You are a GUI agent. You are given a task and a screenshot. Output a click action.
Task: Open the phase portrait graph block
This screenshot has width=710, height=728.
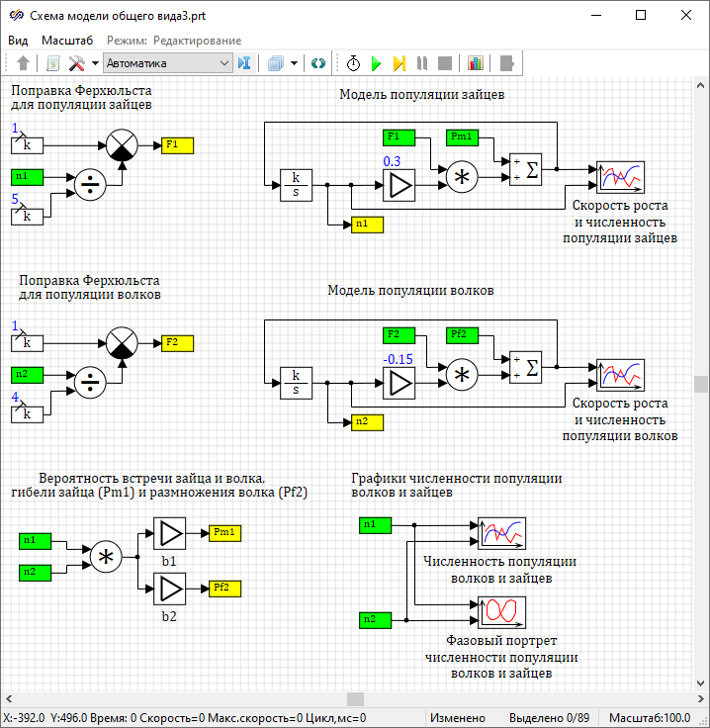pos(501,612)
